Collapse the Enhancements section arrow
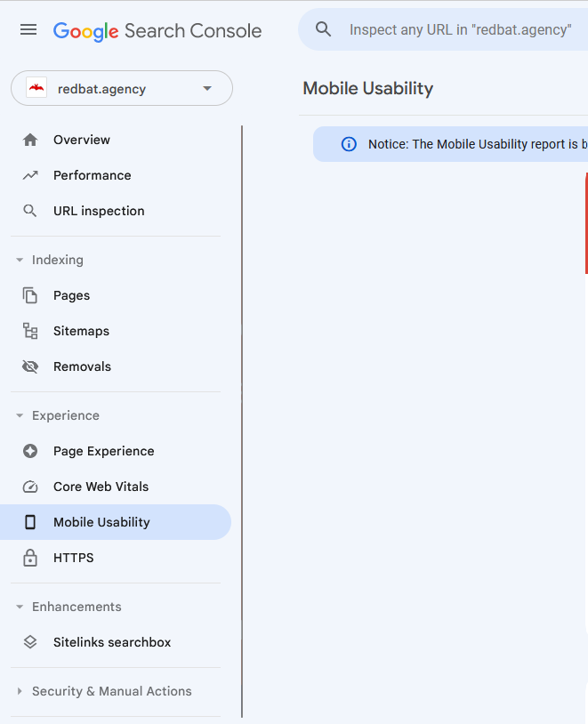Image resolution: width=588 pixels, height=724 pixels. pos(20,607)
